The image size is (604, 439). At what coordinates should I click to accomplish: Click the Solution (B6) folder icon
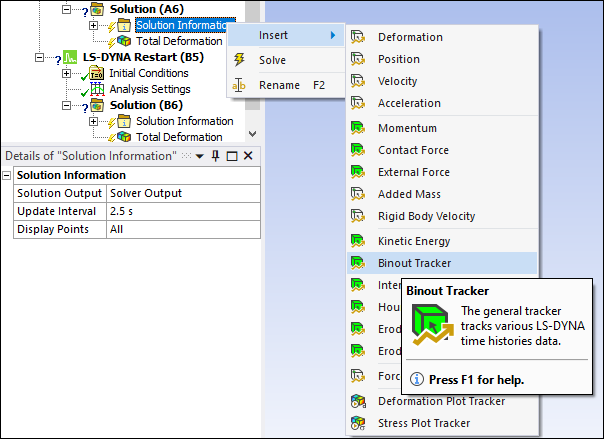(97, 105)
